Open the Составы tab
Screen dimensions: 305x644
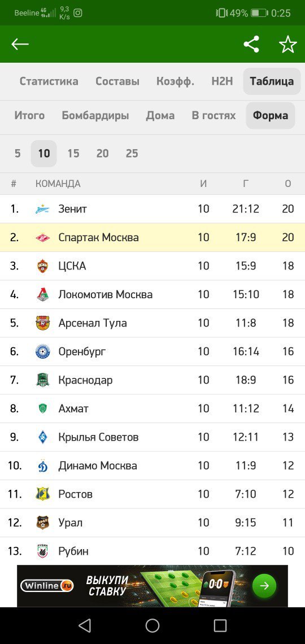click(117, 81)
